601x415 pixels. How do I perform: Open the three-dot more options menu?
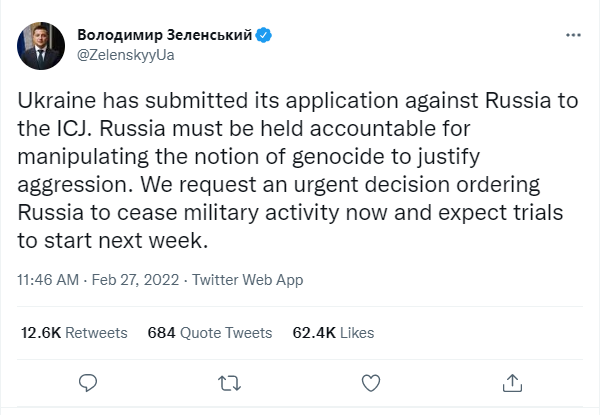pos(573,34)
